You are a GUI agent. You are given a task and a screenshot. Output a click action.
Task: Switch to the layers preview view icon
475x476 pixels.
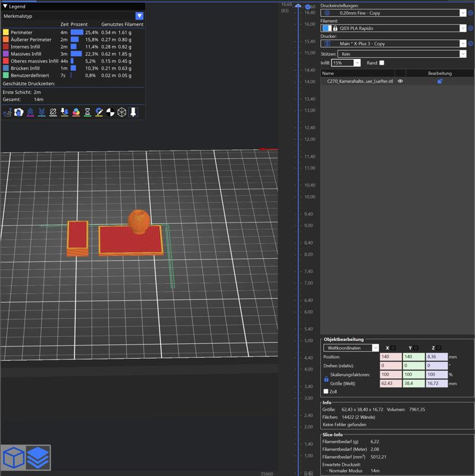click(x=38, y=457)
